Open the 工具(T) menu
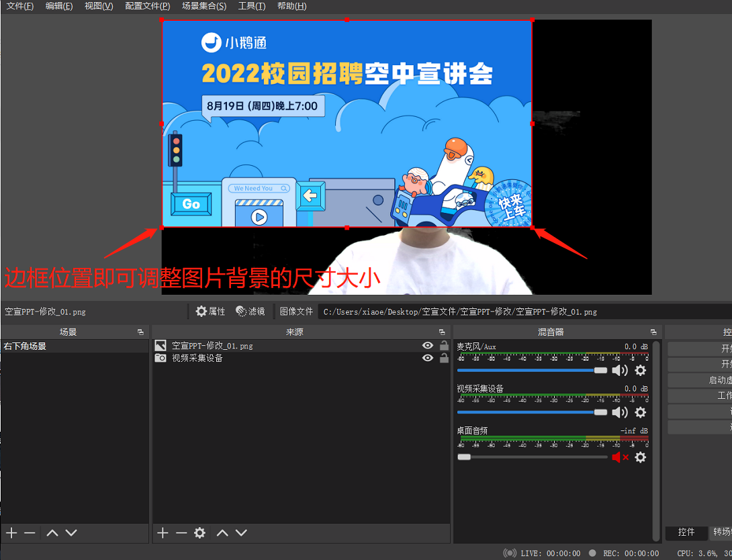This screenshot has width=732, height=560. point(252,6)
